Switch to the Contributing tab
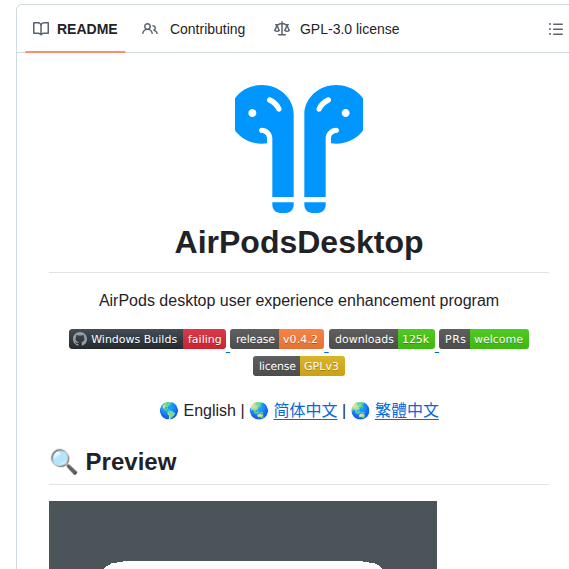The image size is (569, 569). point(194,29)
